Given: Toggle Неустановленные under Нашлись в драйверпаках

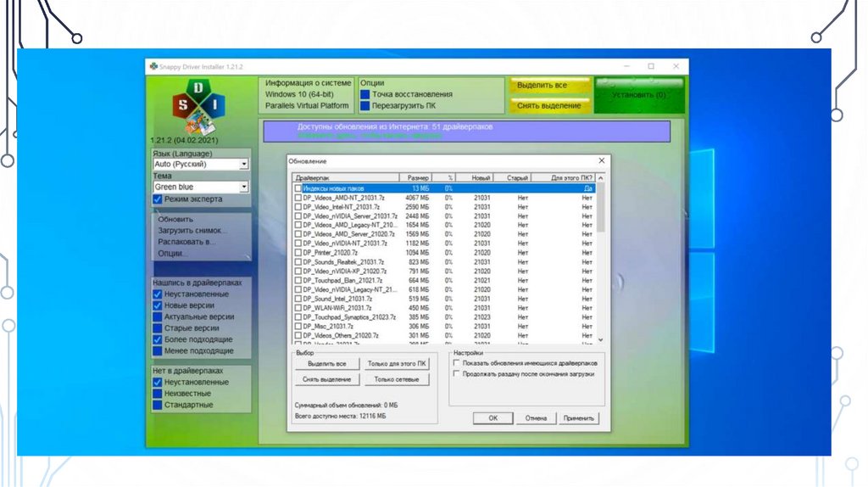Looking at the screenshot, I should click(157, 294).
